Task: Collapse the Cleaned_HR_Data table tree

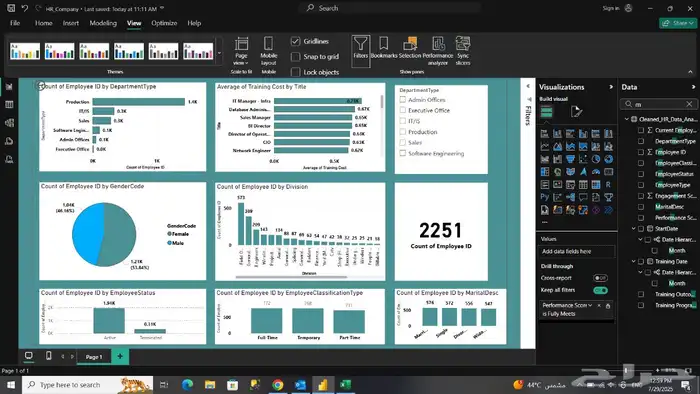Action: pyautogui.click(x=627, y=119)
